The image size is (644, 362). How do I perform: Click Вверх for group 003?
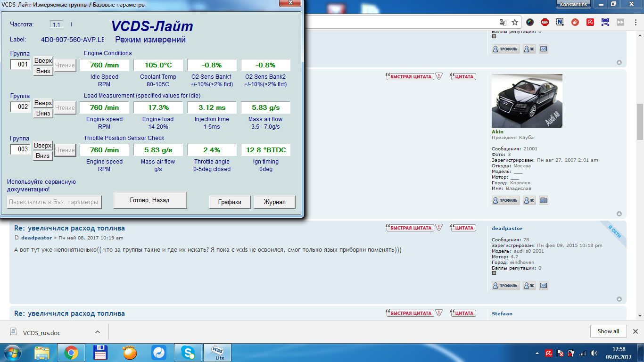coord(43,146)
